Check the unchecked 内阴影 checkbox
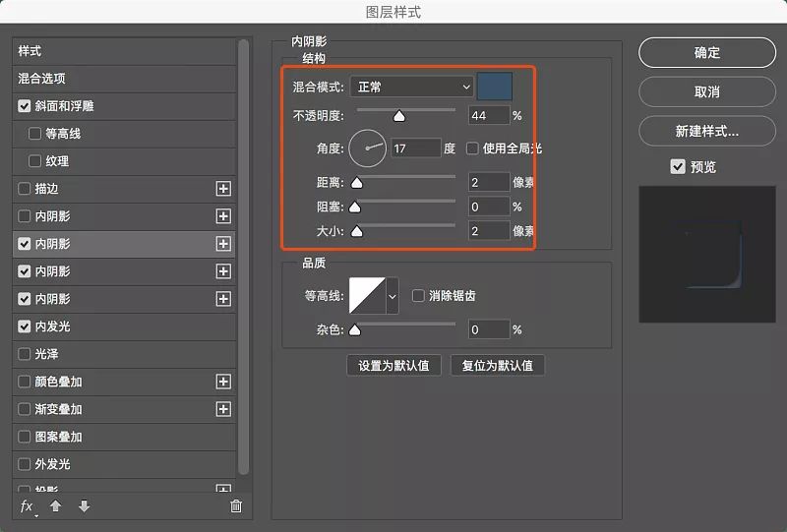This screenshot has width=787, height=532. (24, 216)
